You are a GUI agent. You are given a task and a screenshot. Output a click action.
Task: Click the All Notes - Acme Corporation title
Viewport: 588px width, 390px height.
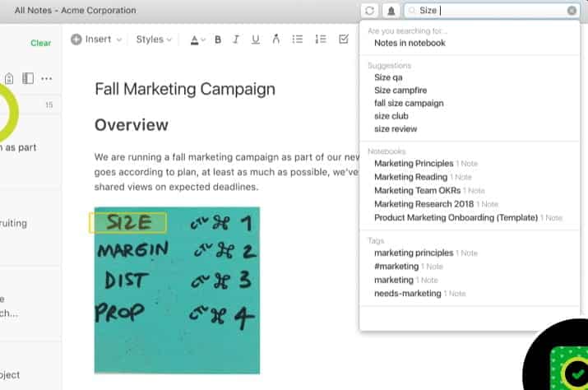76,10
